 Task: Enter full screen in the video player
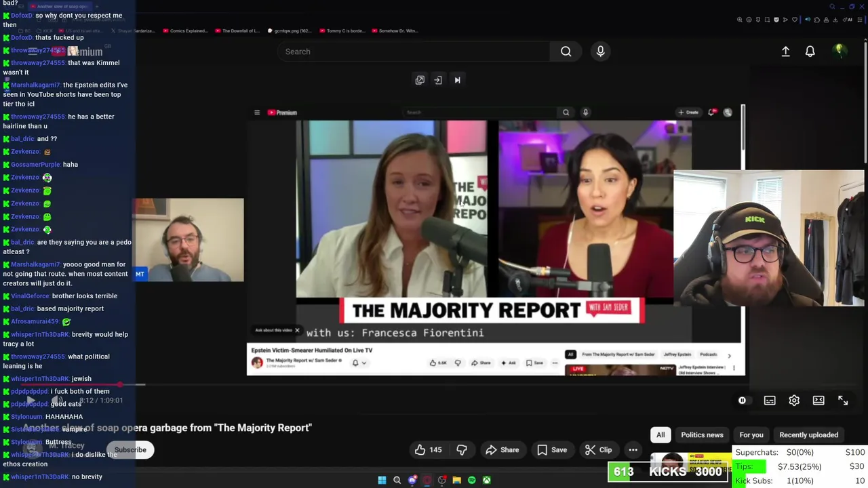(843, 401)
